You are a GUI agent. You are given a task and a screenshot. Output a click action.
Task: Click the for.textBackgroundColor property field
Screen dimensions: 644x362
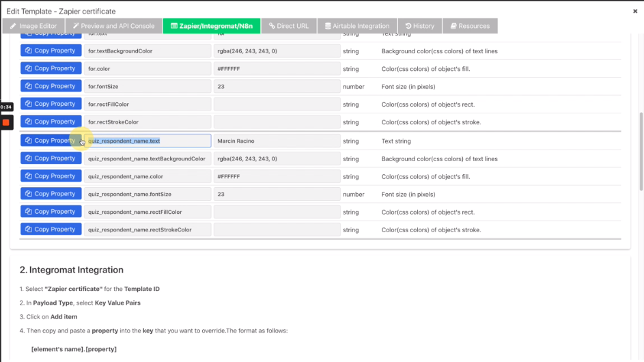click(x=148, y=51)
